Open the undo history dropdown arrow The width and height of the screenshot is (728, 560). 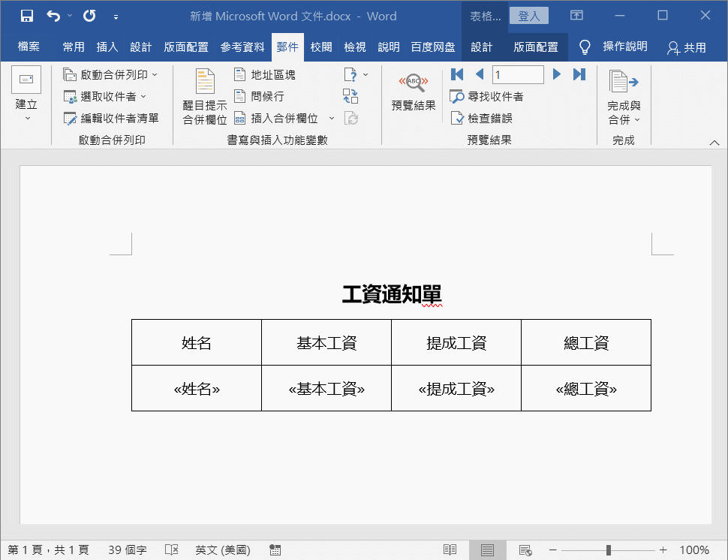pos(70,16)
